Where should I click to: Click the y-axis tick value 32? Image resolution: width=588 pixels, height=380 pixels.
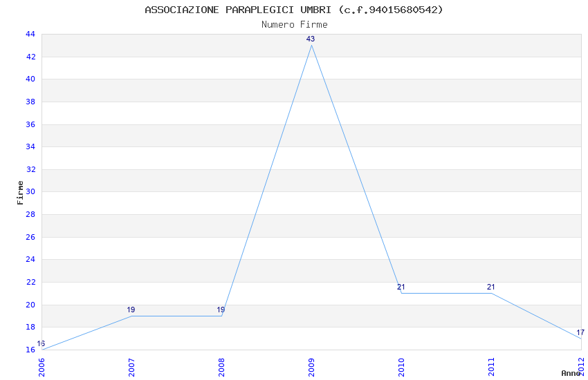(30, 169)
